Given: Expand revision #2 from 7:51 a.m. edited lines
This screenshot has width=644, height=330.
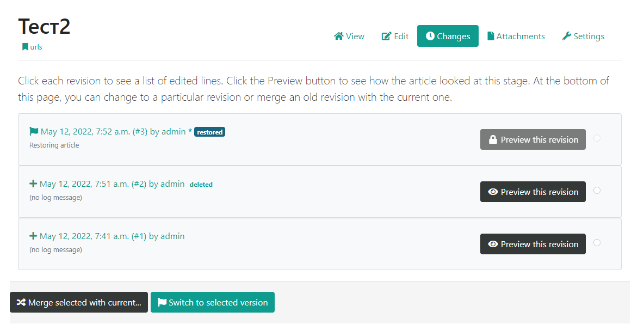Looking at the screenshot, I should (x=112, y=184).
